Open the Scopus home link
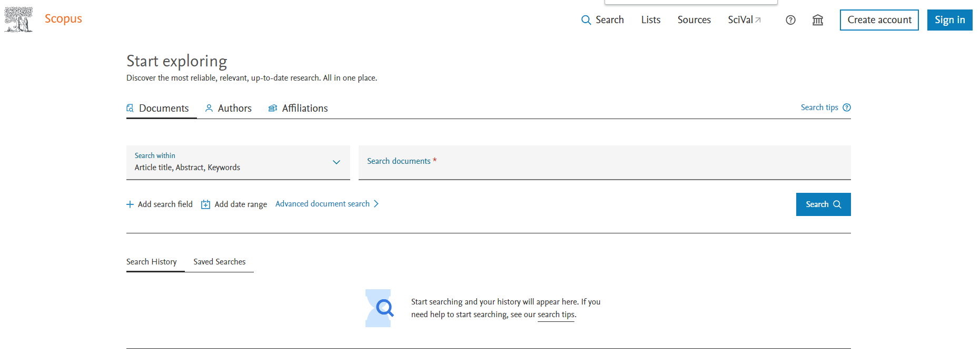 [x=63, y=19]
